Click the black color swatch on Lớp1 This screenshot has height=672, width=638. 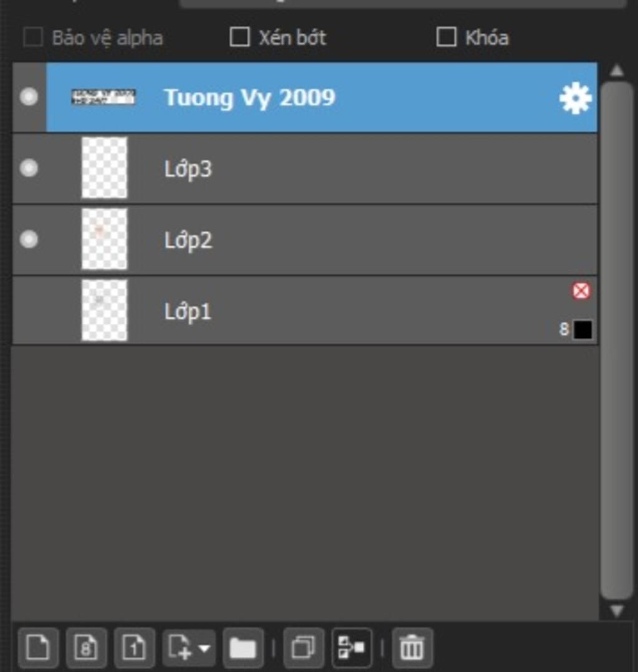(583, 330)
